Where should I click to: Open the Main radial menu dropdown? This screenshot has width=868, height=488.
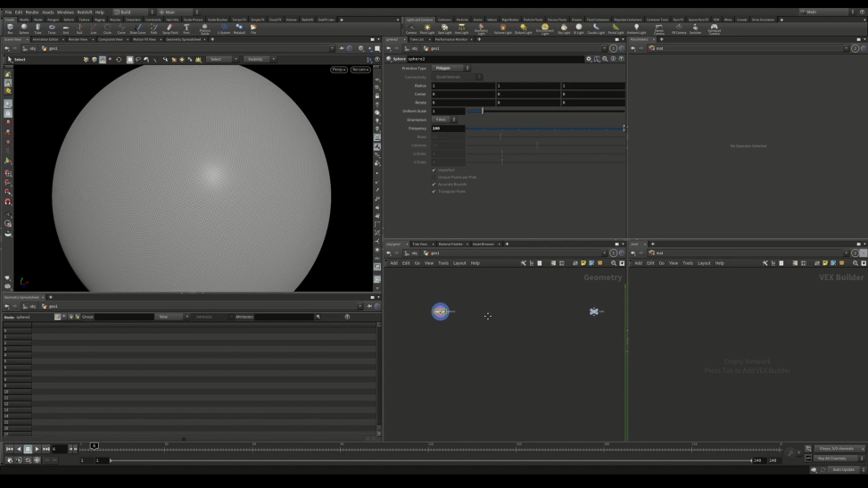click(178, 12)
